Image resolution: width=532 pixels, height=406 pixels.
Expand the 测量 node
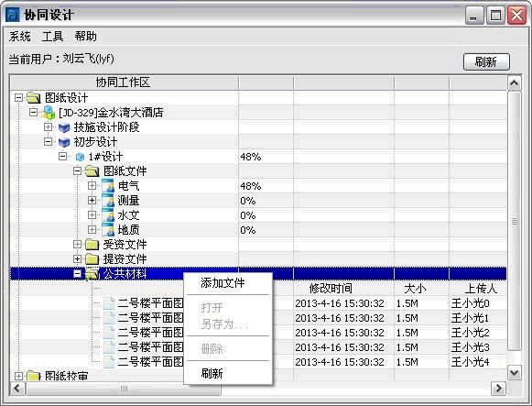[x=92, y=201]
